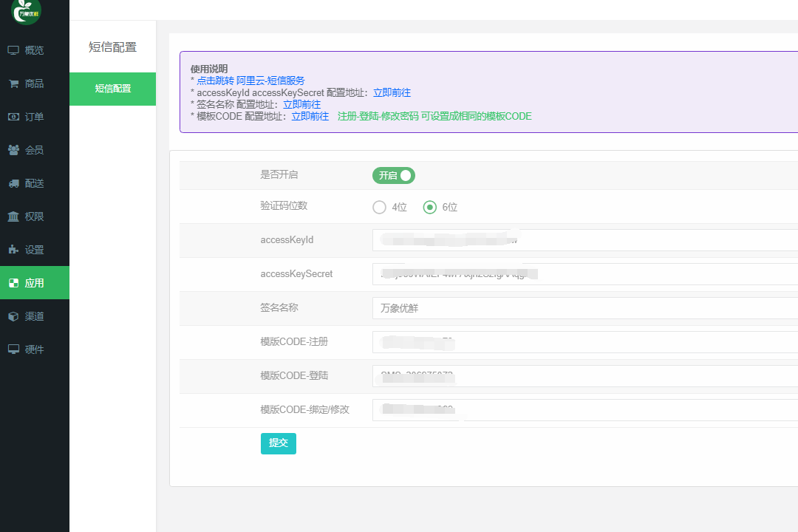Open 概览 monitor icon in sidebar

(13, 50)
